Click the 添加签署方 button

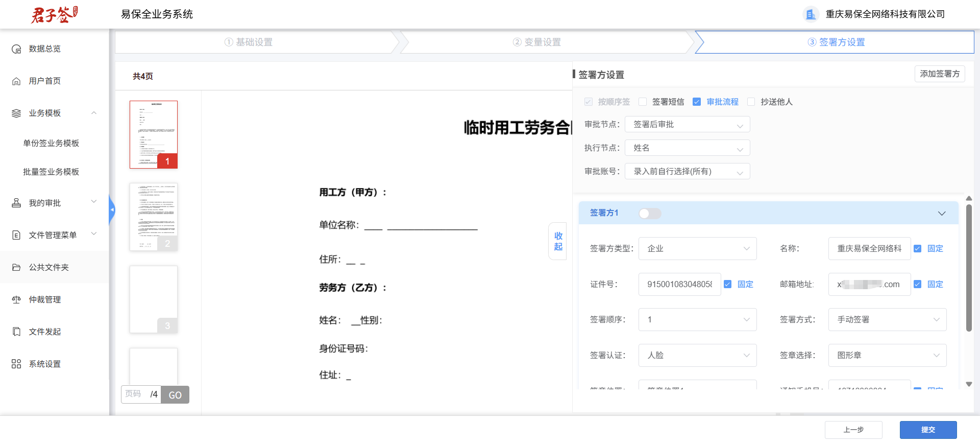tap(940, 74)
